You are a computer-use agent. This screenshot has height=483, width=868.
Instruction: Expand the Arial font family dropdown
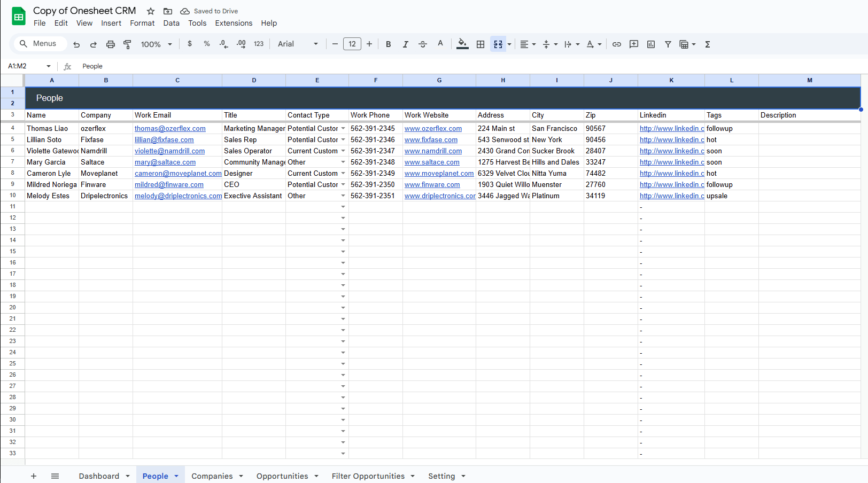point(315,44)
